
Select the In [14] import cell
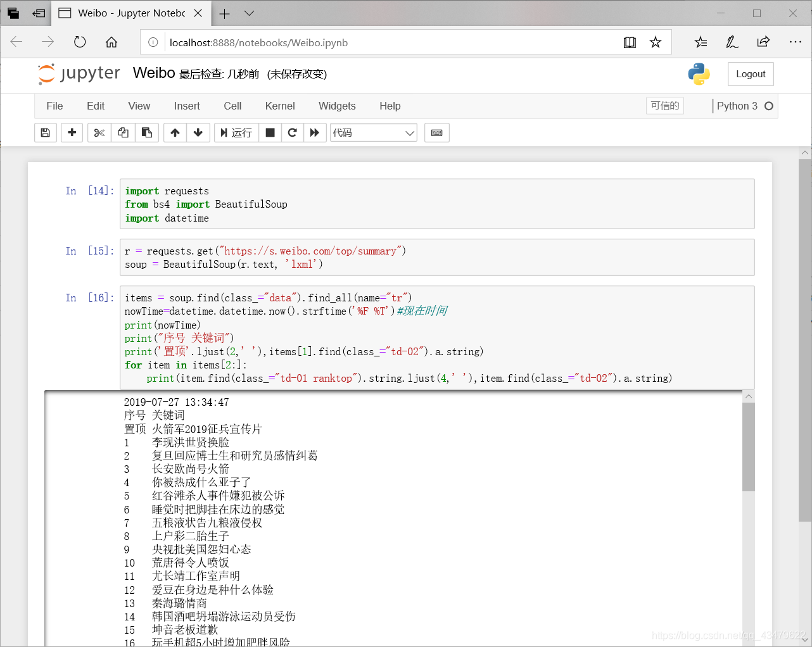click(x=437, y=204)
